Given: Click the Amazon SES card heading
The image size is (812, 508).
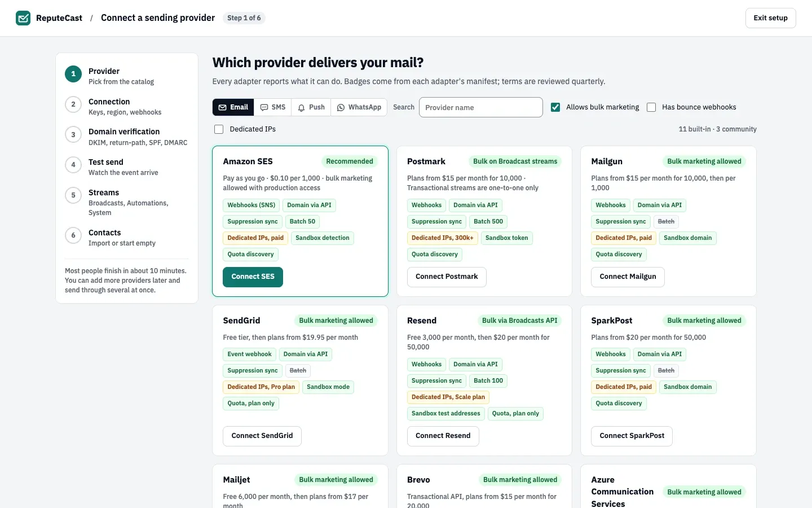Looking at the screenshot, I should pyautogui.click(x=248, y=161).
